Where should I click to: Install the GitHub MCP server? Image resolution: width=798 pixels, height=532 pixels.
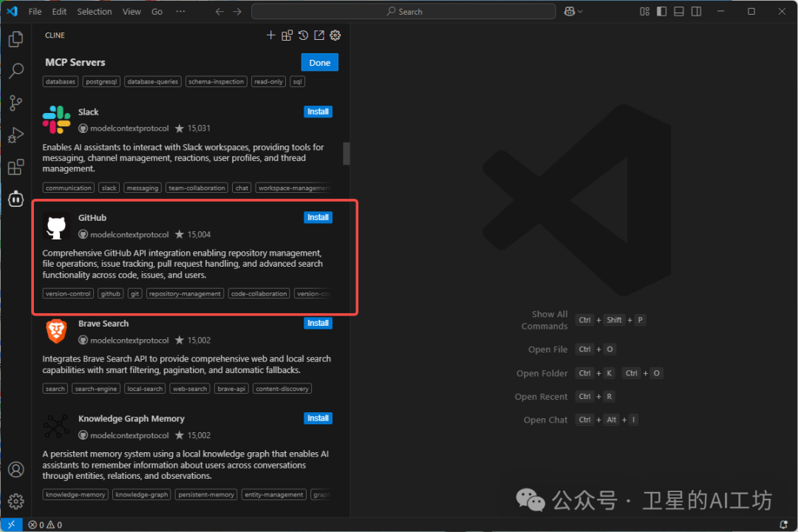[x=318, y=216]
